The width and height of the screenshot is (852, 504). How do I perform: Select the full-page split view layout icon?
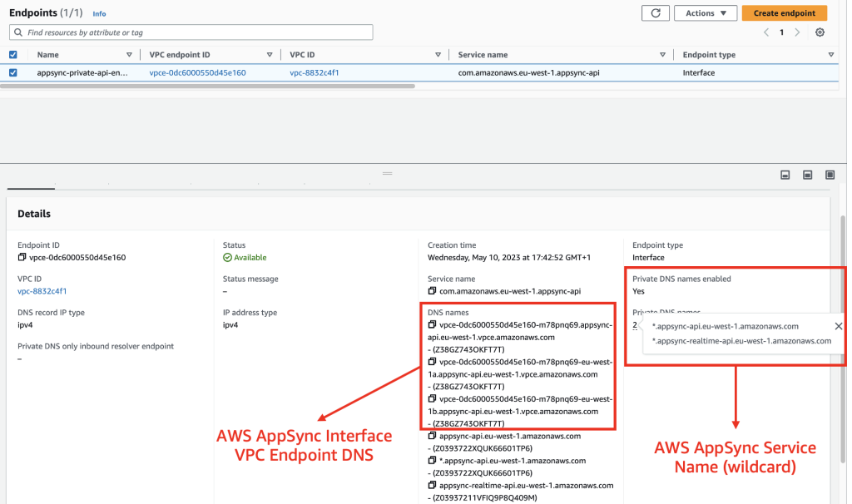click(829, 175)
